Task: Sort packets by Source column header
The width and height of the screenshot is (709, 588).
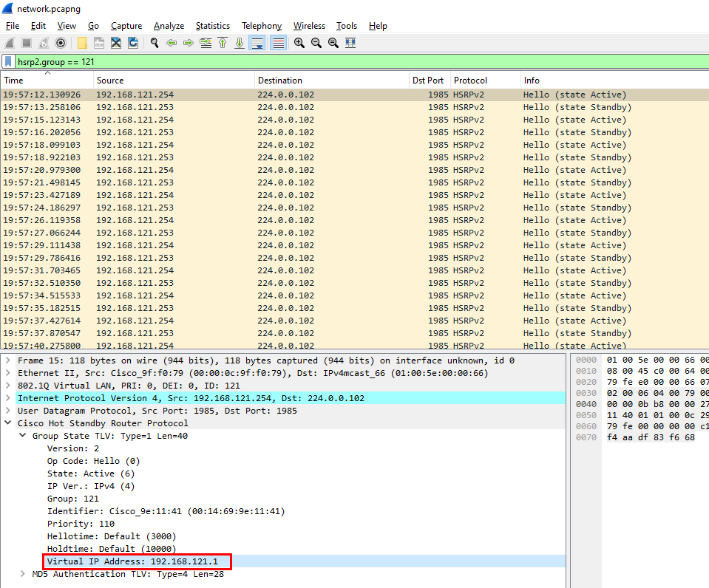Action: [110, 81]
